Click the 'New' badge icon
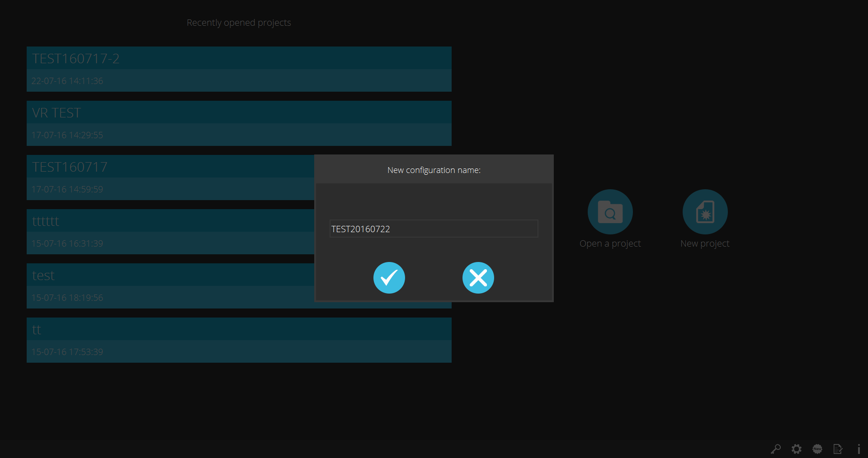868x458 pixels. [x=817, y=449]
